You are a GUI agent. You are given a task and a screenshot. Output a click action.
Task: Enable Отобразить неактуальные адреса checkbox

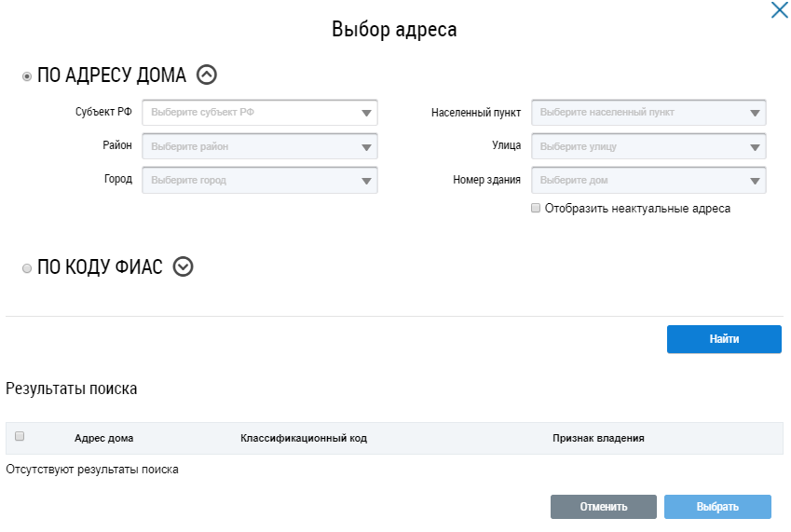coord(536,209)
